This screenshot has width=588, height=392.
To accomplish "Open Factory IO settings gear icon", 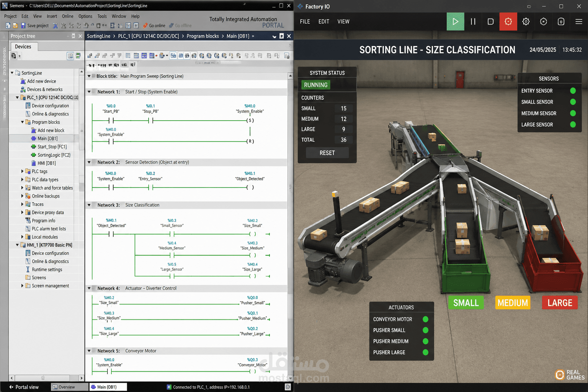I will pyautogui.click(x=526, y=21).
